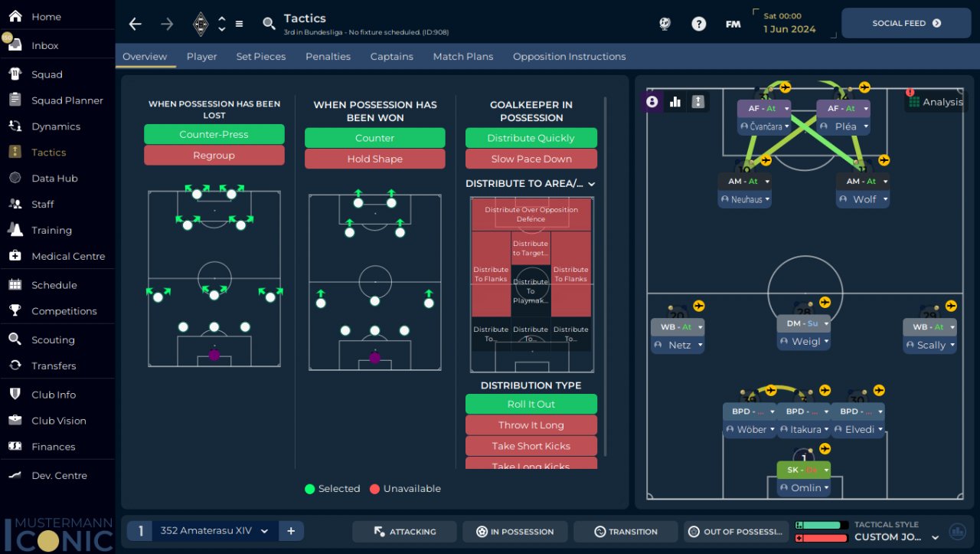980x554 pixels.
Task: Expand the Tactical Style Custom dropdown
Action: [935, 538]
